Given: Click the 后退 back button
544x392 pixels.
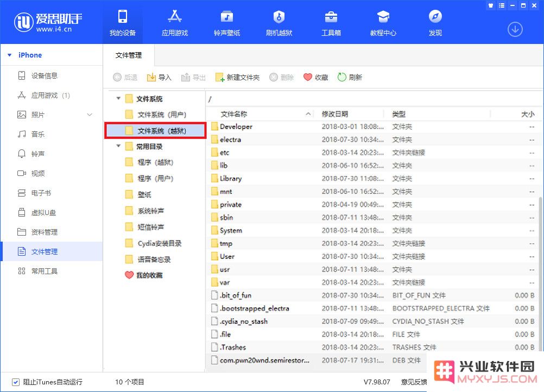Looking at the screenshot, I should coord(125,77).
